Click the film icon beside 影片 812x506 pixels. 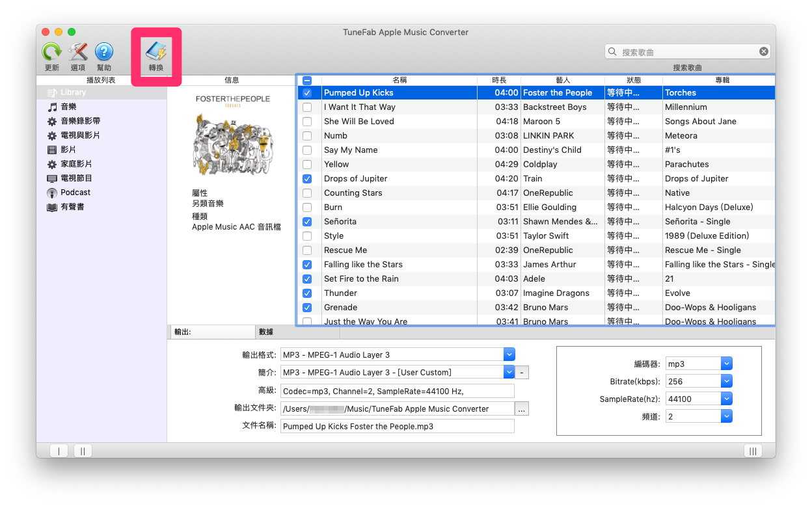coord(52,150)
